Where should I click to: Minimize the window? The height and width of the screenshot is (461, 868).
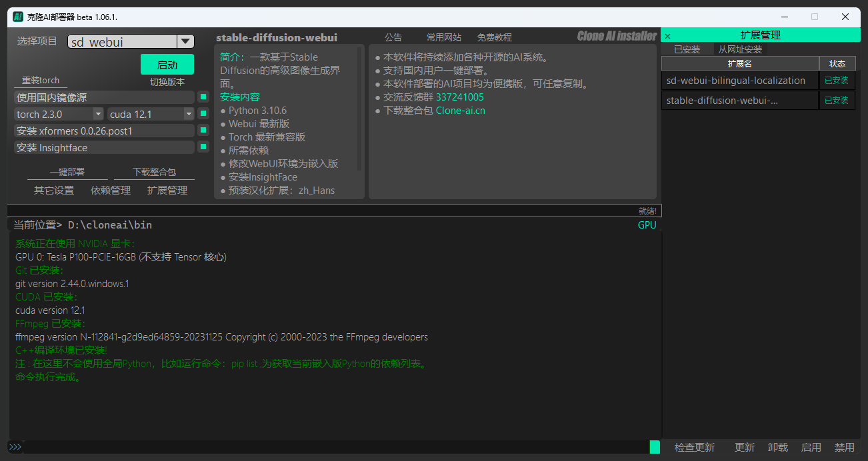[x=784, y=17]
